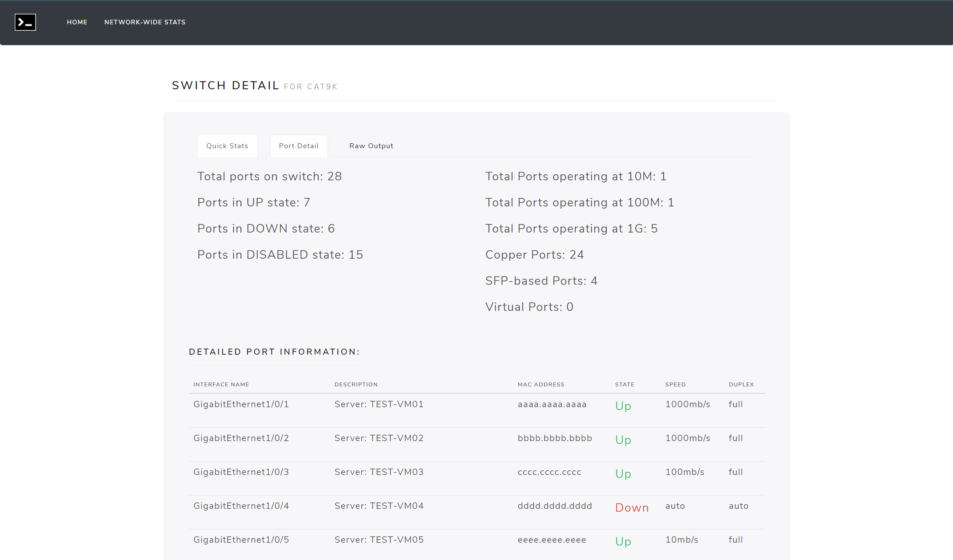Viewport: 953px width, 560px height.
Task: Select the GigabitEthernet1/0/4 interface cell
Action: pyautogui.click(x=241, y=506)
